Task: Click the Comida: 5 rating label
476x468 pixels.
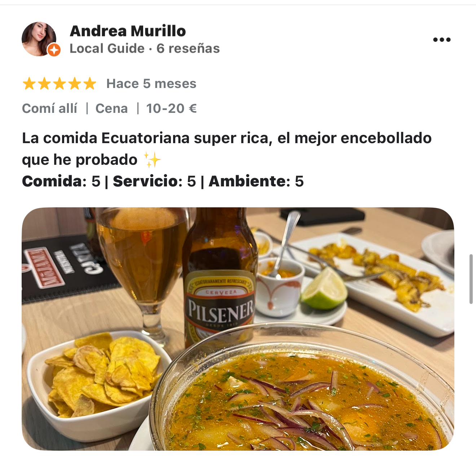Action: tap(61, 181)
